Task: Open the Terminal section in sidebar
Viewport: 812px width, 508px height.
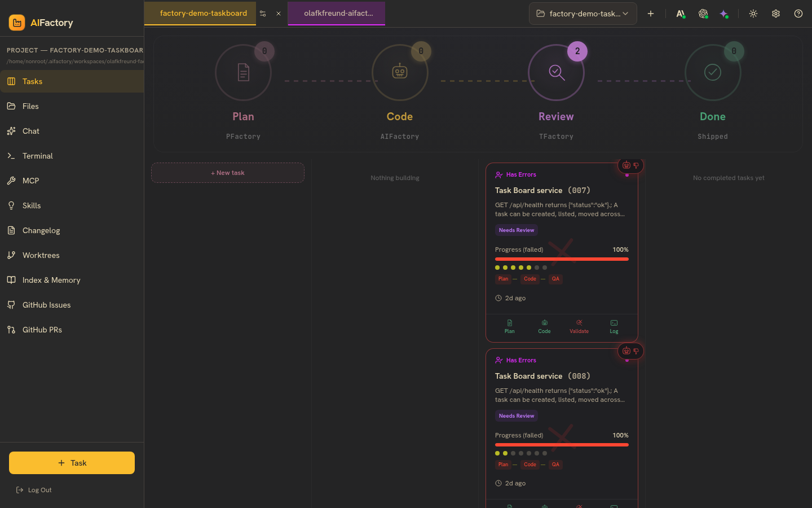Action: point(72,156)
